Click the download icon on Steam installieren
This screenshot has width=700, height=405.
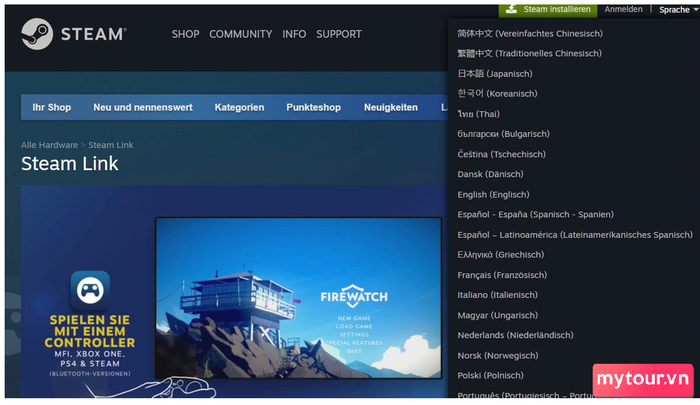[512, 8]
